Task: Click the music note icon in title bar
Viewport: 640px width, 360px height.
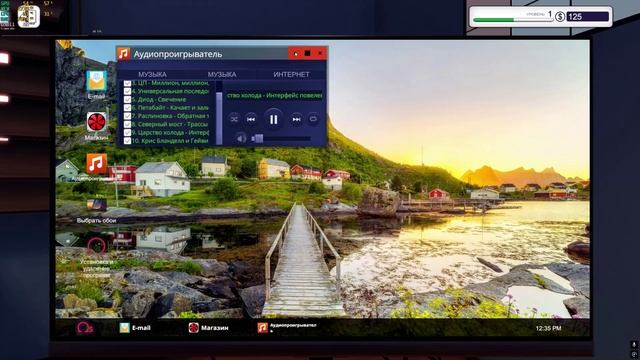Action: tap(124, 53)
